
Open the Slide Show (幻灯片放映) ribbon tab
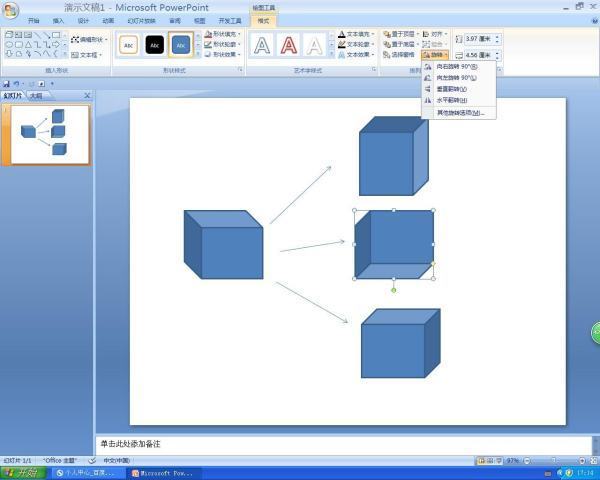(142, 21)
